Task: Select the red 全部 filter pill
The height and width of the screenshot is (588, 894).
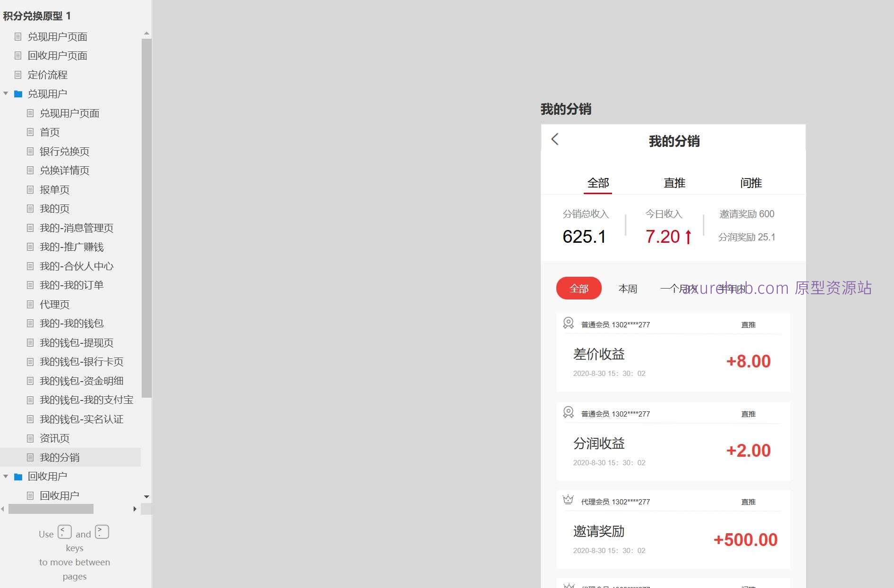Action: pos(579,288)
